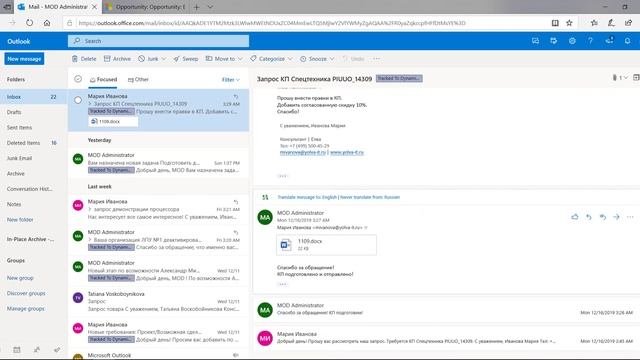Viewport: 640px width, 360px height.
Task: Open the Filter dropdown
Action: [231, 80]
